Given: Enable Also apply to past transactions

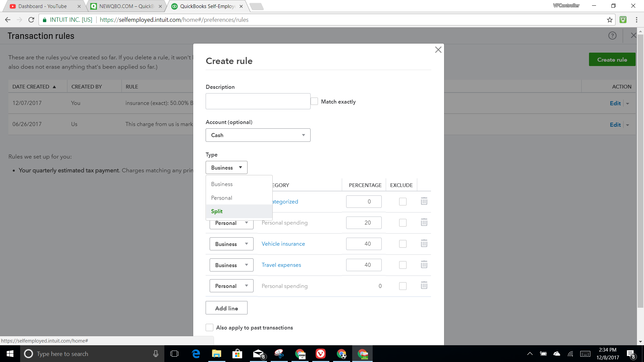Looking at the screenshot, I should click(209, 327).
